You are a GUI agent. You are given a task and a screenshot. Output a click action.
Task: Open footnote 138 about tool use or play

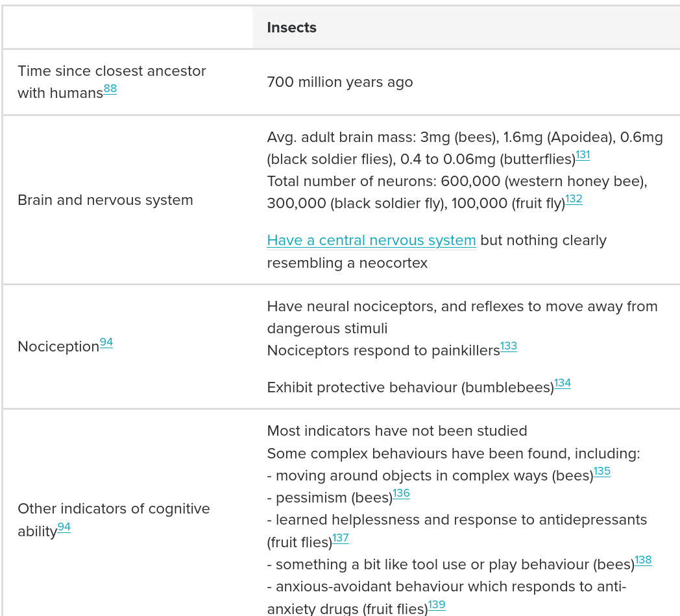point(643,560)
